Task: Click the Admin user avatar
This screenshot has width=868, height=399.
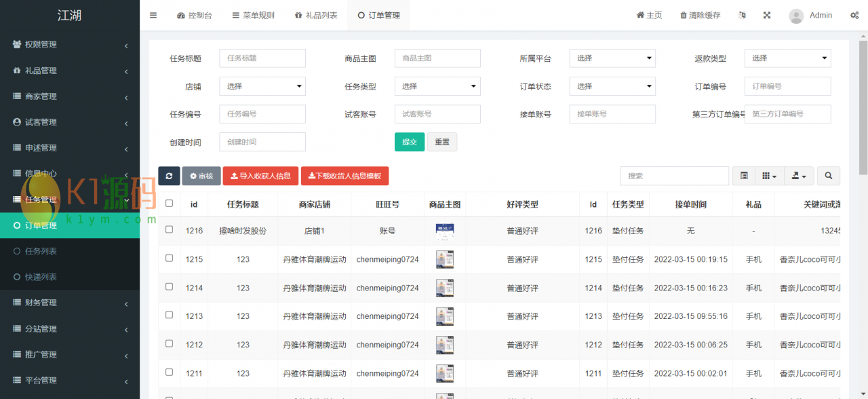Action: pyautogui.click(x=797, y=16)
